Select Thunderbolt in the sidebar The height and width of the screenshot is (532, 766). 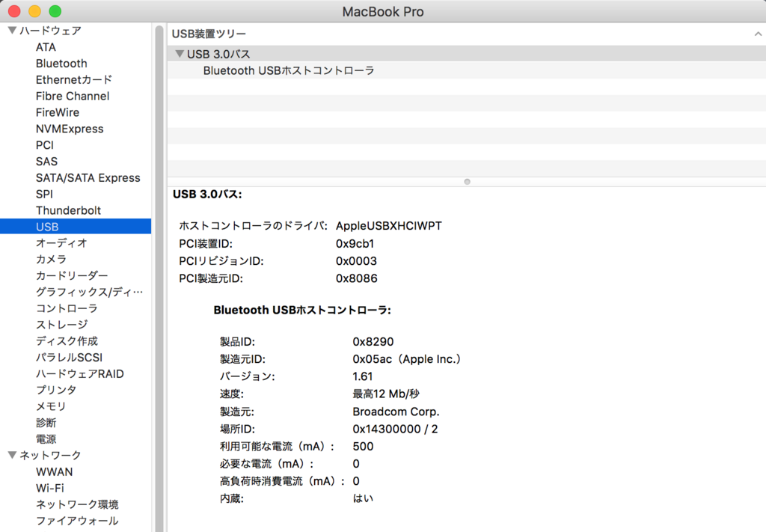(x=68, y=210)
